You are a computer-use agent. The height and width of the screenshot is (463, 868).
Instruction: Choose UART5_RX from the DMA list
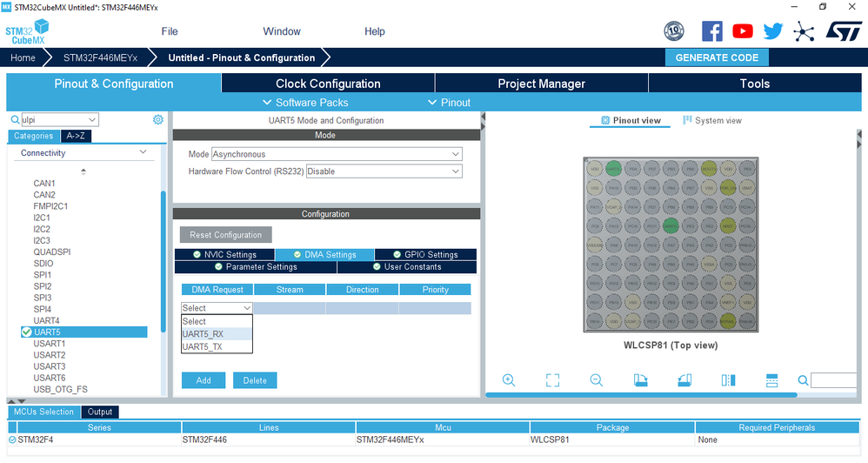pyautogui.click(x=217, y=334)
